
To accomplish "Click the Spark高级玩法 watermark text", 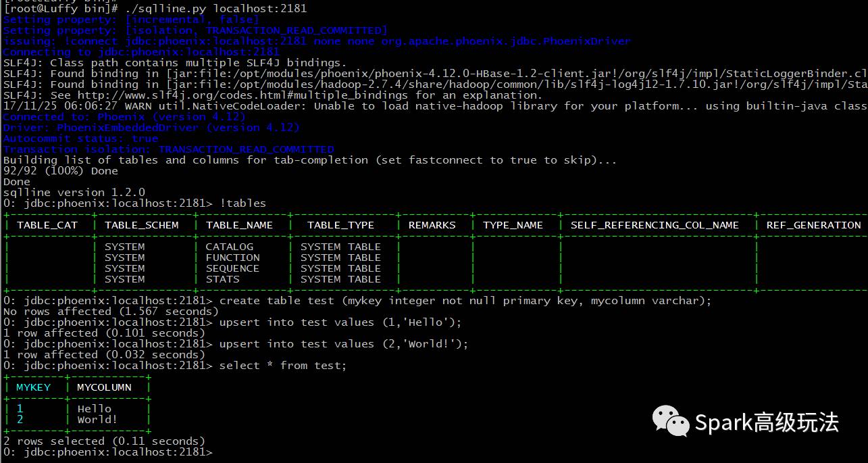I will [x=767, y=422].
